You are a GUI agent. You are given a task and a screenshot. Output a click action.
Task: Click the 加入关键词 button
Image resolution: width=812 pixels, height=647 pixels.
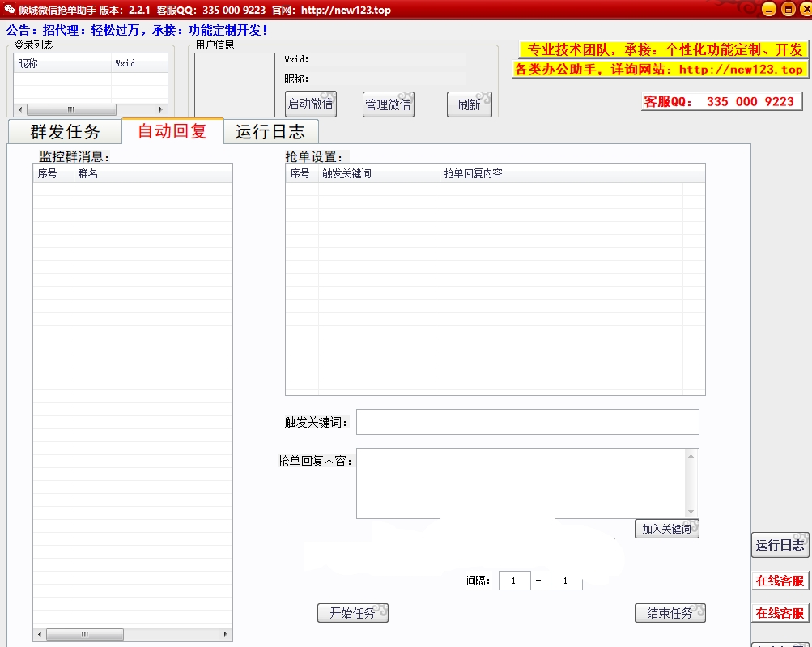pos(667,529)
